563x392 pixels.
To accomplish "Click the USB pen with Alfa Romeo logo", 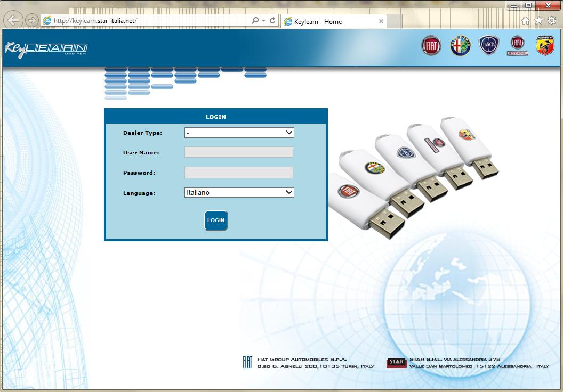I will click(x=382, y=183).
